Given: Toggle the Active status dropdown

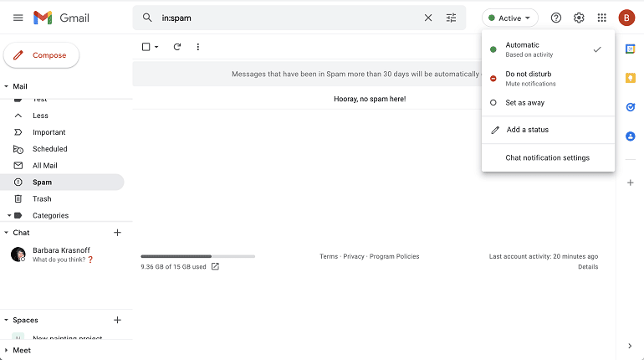Looking at the screenshot, I should (x=509, y=18).
